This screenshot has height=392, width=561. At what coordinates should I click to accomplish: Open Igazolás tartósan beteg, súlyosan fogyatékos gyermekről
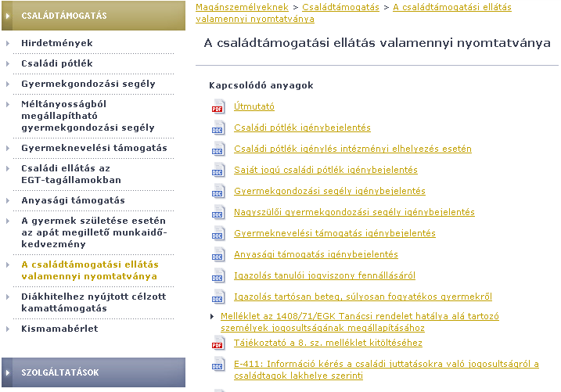click(x=363, y=297)
